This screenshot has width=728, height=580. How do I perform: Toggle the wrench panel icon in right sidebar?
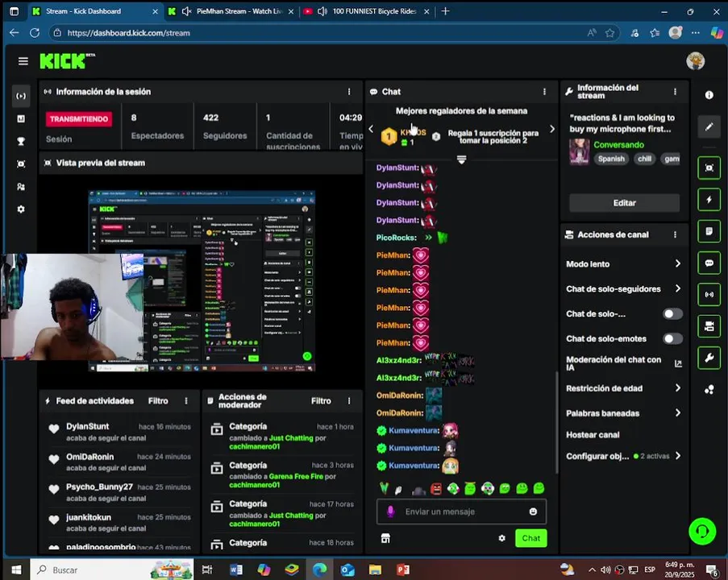[709, 358]
